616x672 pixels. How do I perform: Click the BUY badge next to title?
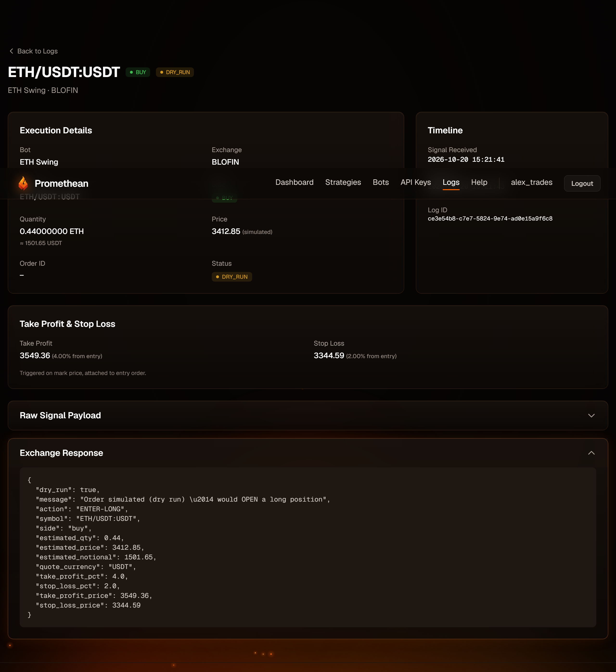point(138,72)
